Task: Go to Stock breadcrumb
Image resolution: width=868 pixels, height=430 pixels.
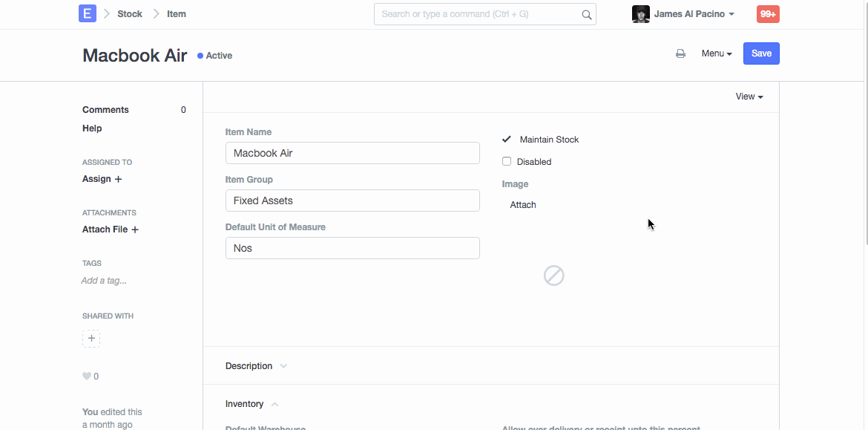Action: [130, 14]
